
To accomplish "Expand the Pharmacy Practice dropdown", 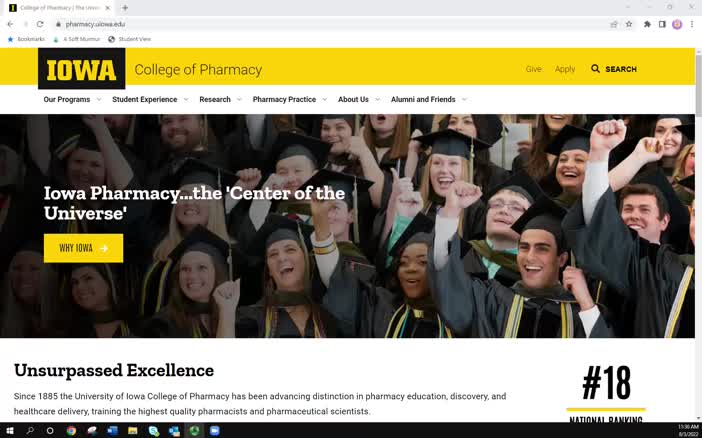I will point(289,100).
